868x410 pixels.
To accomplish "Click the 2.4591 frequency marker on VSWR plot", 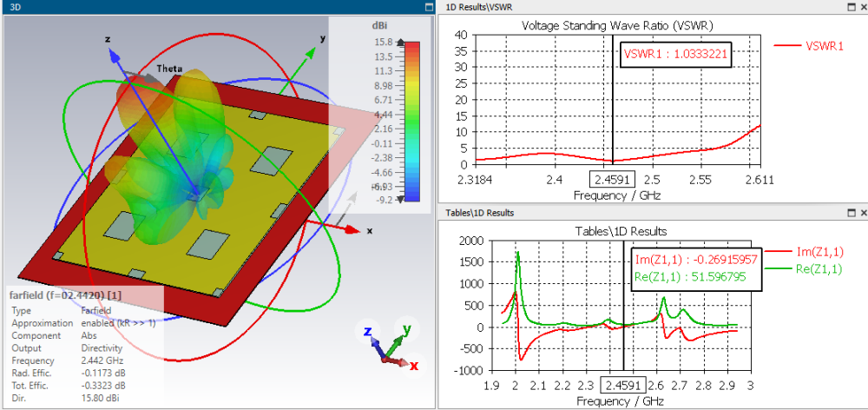I will pyautogui.click(x=614, y=180).
